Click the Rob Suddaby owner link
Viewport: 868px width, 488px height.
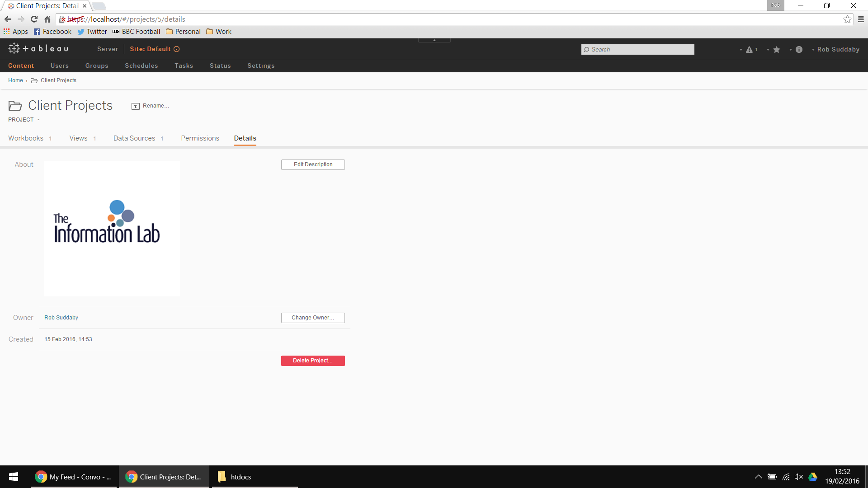pyautogui.click(x=61, y=318)
